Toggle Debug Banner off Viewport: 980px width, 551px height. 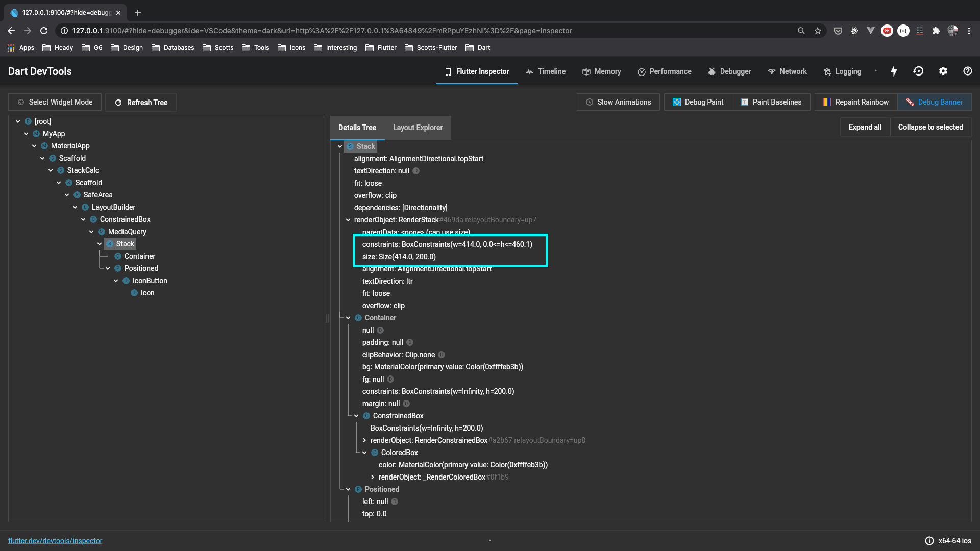(x=934, y=102)
